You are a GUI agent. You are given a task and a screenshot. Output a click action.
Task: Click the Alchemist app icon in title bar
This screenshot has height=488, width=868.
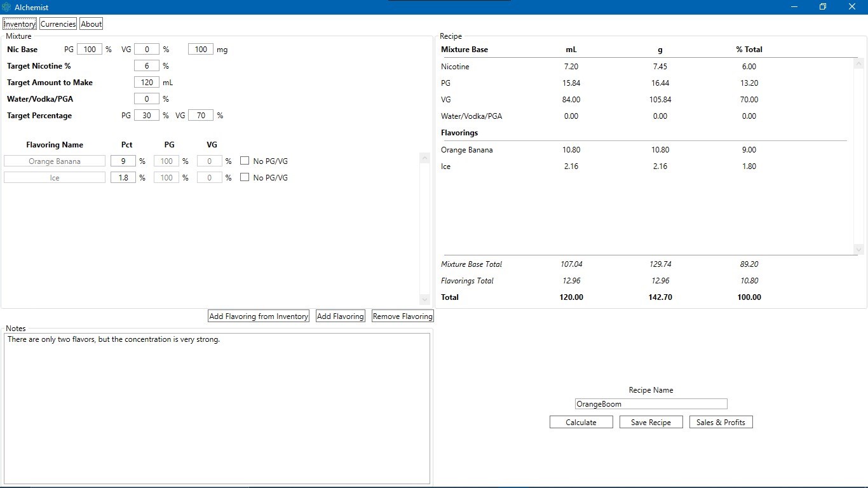click(6, 7)
